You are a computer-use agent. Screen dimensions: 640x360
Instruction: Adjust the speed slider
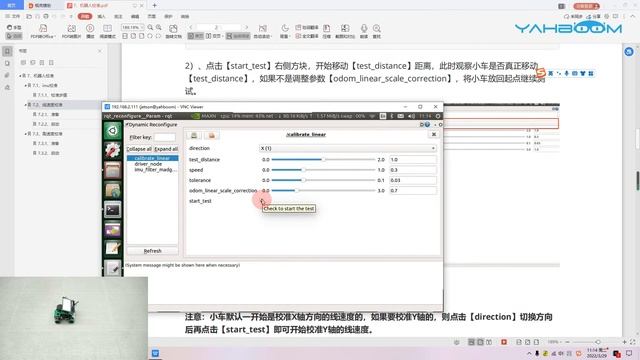tap(323, 170)
